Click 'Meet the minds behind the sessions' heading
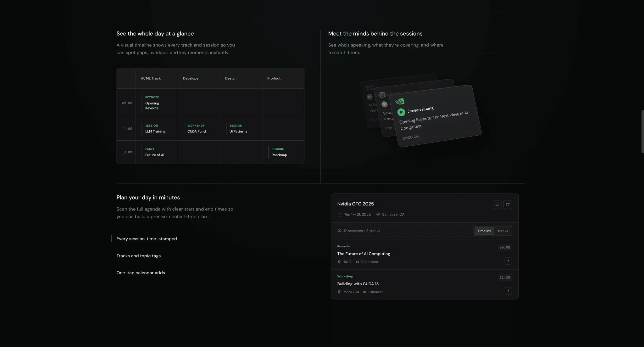This screenshot has width=644, height=347. 375,34
